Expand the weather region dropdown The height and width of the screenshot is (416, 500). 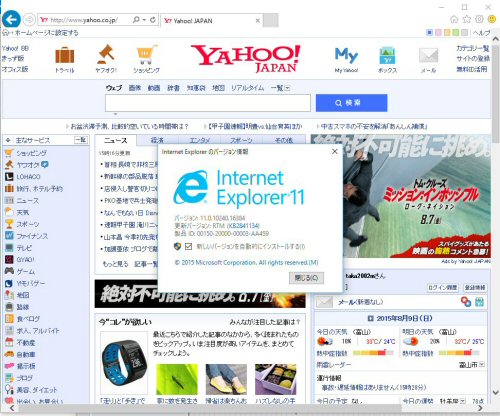482,365
